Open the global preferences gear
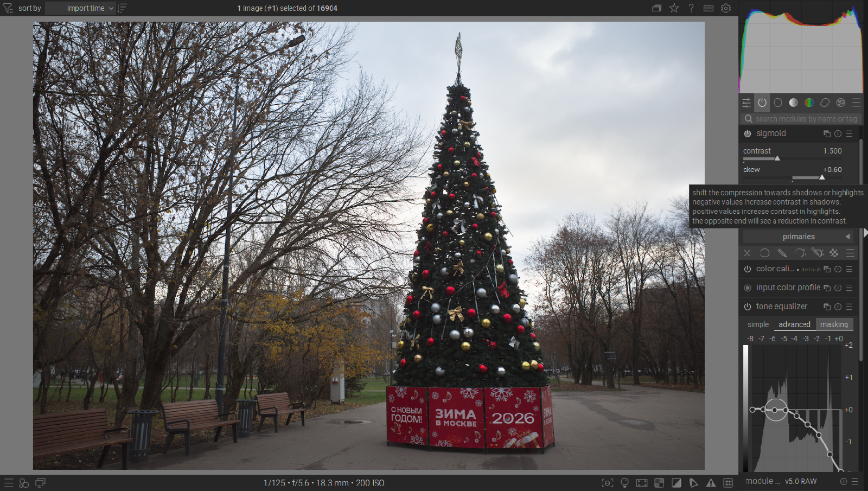868x491 pixels. click(x=726, y=8)
